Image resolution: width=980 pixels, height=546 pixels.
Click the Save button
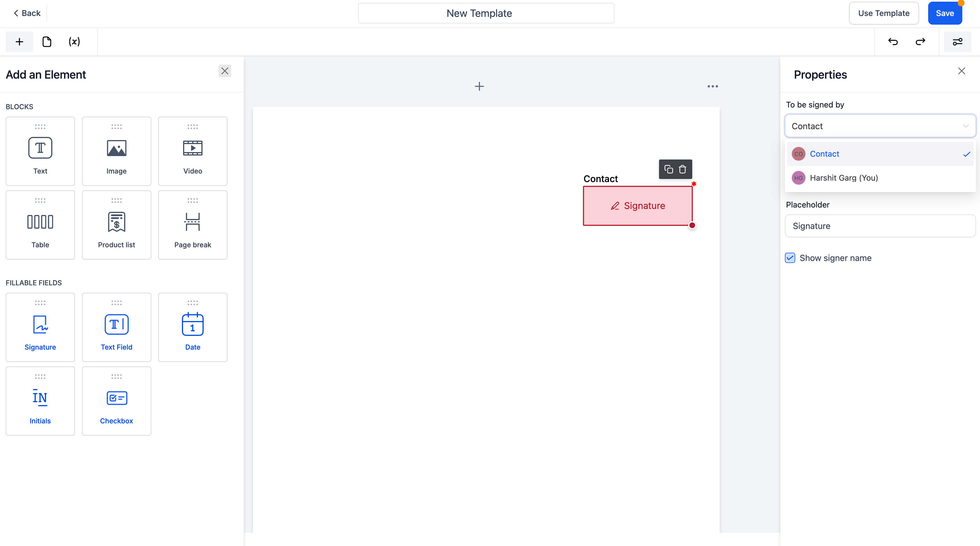click(x=944, y=13)
